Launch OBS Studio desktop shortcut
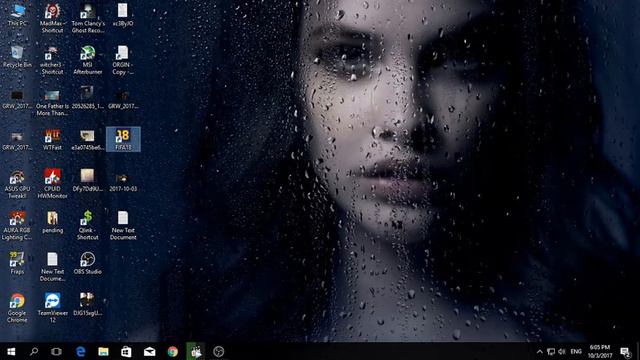640x360 pixels. [87, 264]
